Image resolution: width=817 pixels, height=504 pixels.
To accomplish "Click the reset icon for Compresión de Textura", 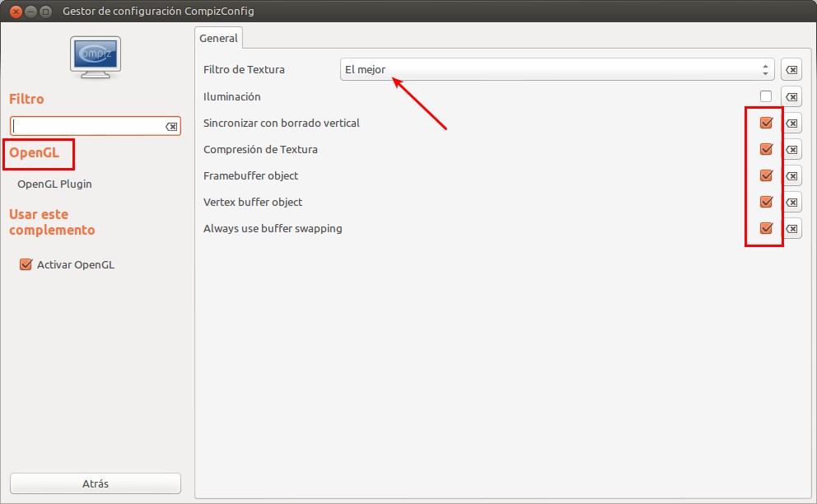I will coord(791,149).
